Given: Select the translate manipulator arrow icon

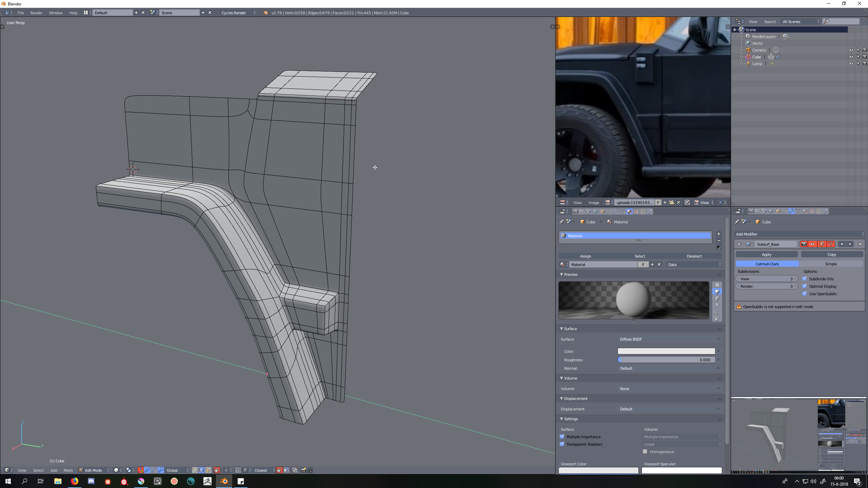Looking at the screenshot, I should click(x=147, y=470).
